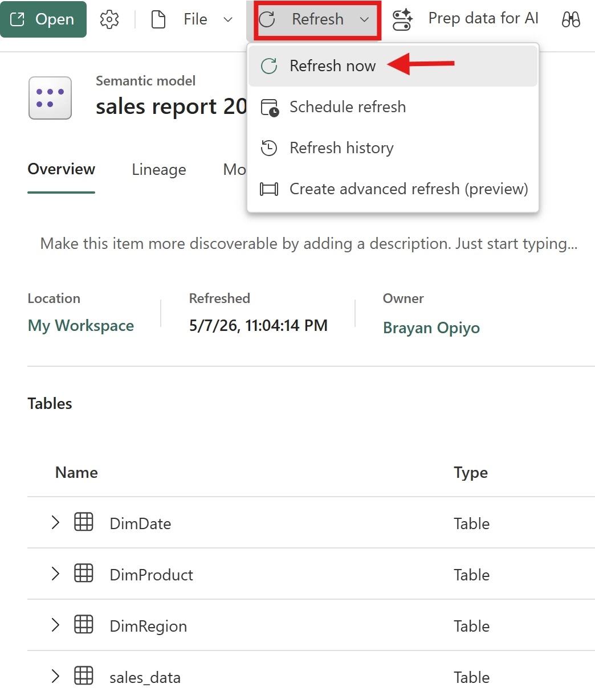The width and height of the screenshot is (595, 700).
Task: Click the Open button
Action: coord(43,19)
